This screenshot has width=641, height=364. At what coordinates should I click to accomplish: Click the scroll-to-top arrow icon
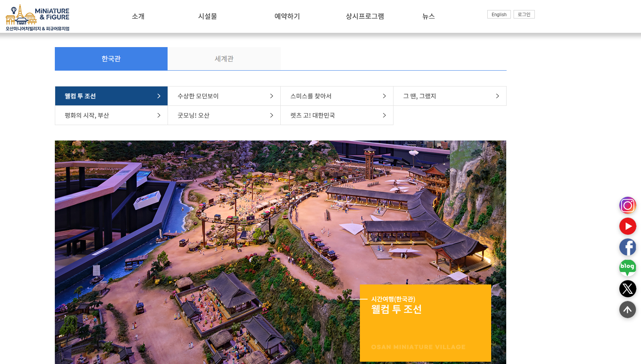pos(627,310)
